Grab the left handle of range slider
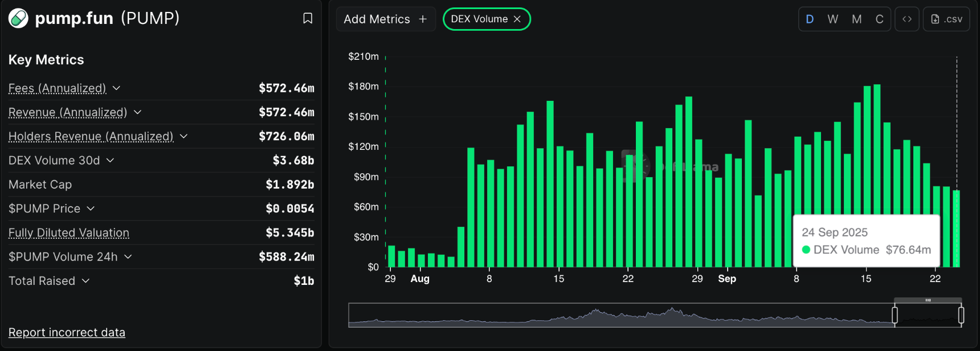 pos(895,315)
